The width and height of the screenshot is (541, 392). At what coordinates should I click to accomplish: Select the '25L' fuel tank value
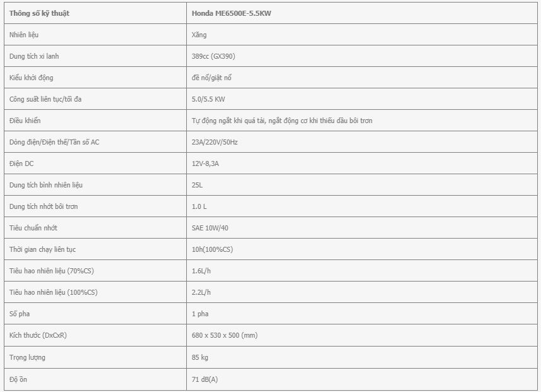point(197,185)
